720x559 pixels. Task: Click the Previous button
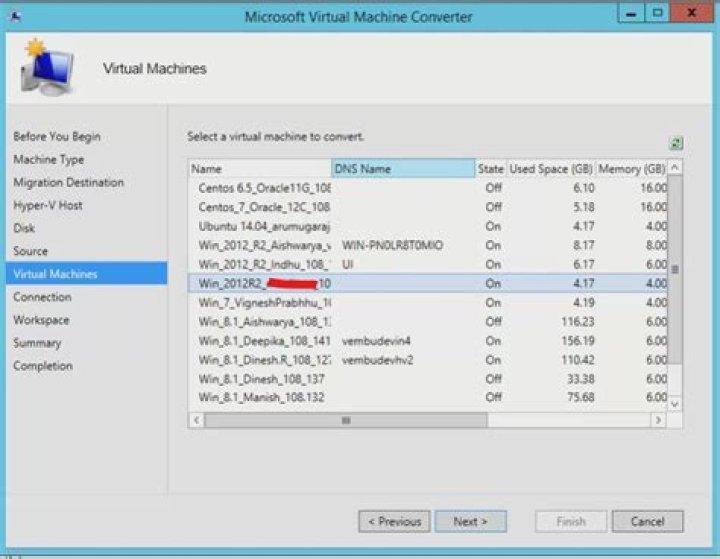[x=394, y=521]
